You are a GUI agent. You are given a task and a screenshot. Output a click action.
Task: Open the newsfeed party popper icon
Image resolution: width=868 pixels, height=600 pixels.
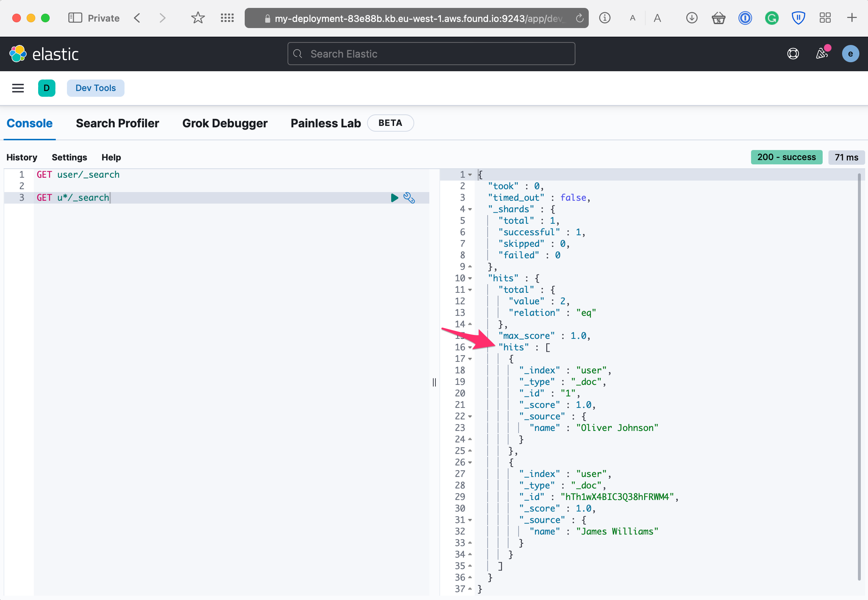[x=822, y=54]
